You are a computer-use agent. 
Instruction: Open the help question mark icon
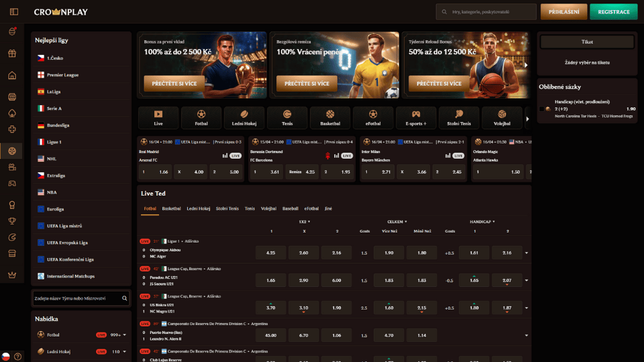click(x=17, y=357)
